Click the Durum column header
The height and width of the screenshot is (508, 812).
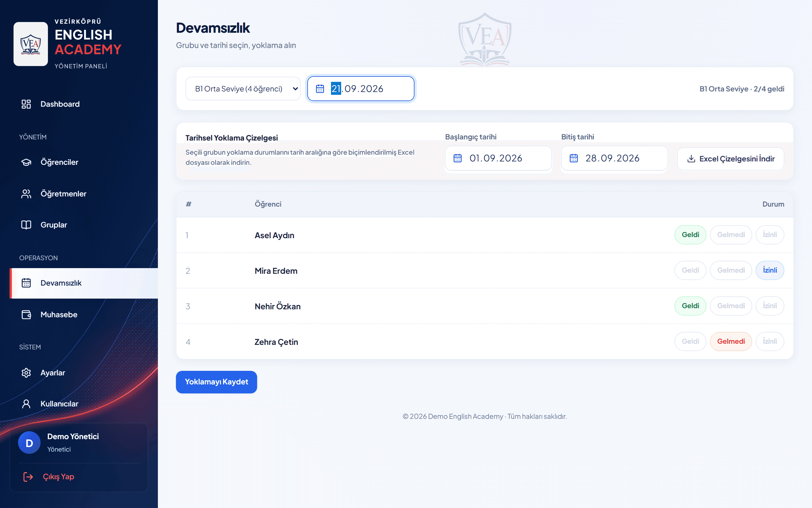coord(773,204)
